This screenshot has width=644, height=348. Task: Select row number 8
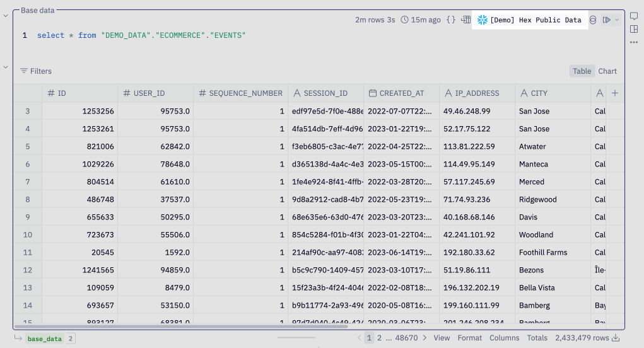[x=28, y=199]
